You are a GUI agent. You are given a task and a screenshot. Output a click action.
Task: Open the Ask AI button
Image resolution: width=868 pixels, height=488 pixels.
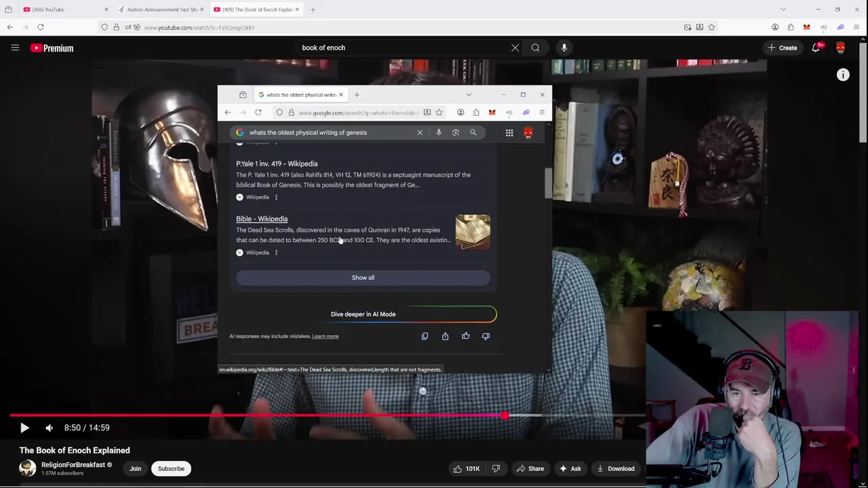point(570,468)
